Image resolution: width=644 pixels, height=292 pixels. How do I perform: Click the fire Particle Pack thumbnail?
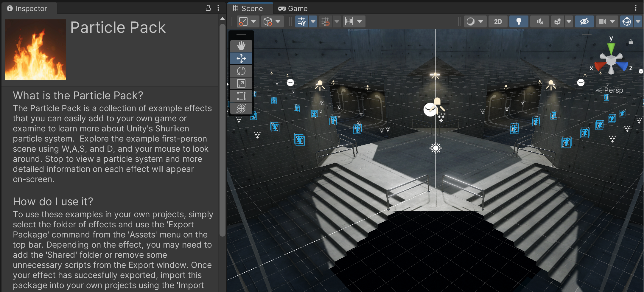(x=35, y=50)
